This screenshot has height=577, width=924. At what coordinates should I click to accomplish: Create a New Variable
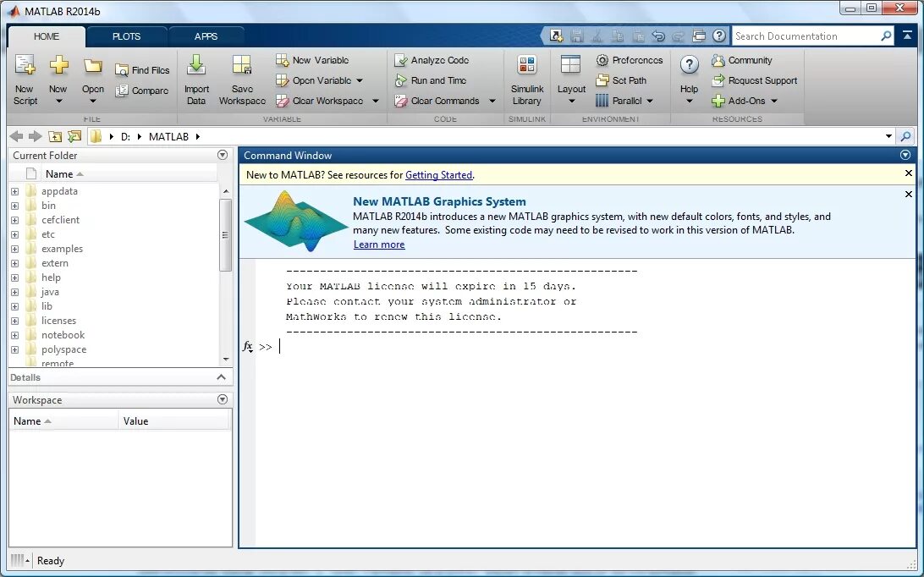(312, 60)
